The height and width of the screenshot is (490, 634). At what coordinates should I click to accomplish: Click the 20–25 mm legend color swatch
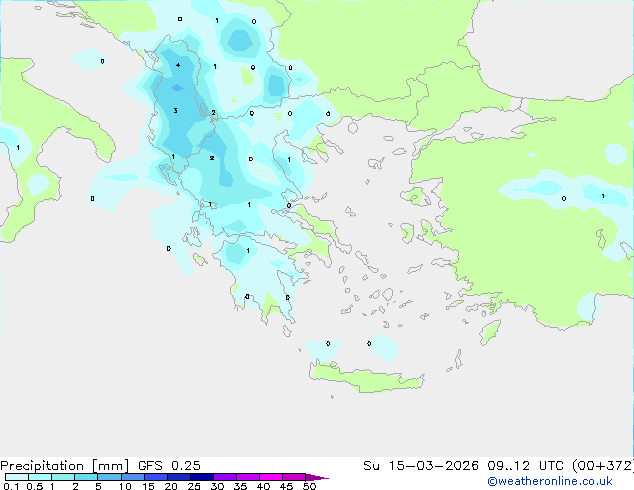click(178, 477)
